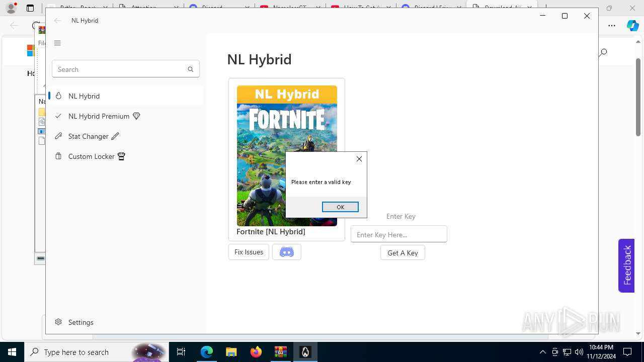
Task: Open Task View on the taskbar
Action: point(181,352)
